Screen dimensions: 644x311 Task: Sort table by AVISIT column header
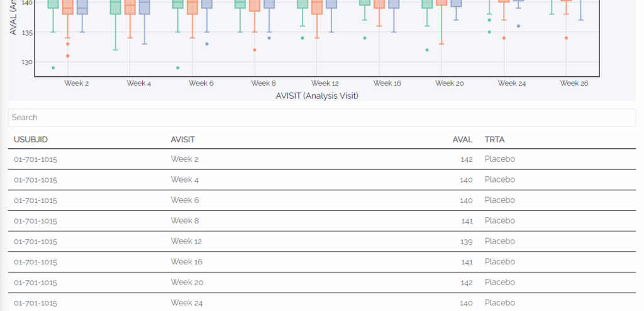click(182, 140)
